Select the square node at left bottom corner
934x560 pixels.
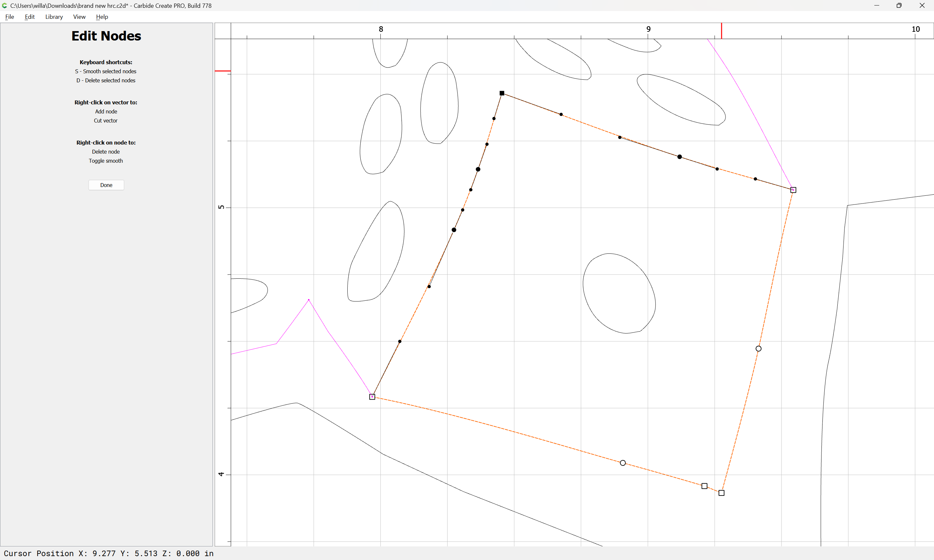click(x=372, y=397)
